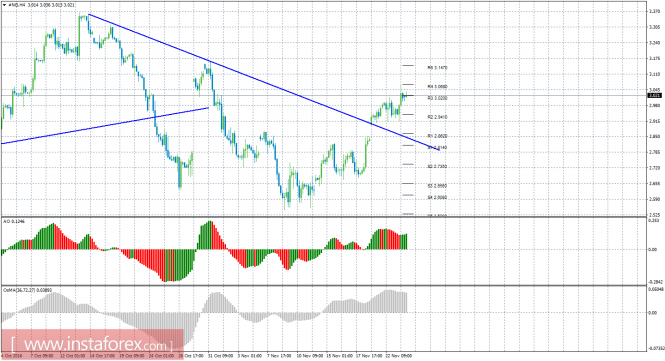Click the R4 pivot level label

[437, 87]
